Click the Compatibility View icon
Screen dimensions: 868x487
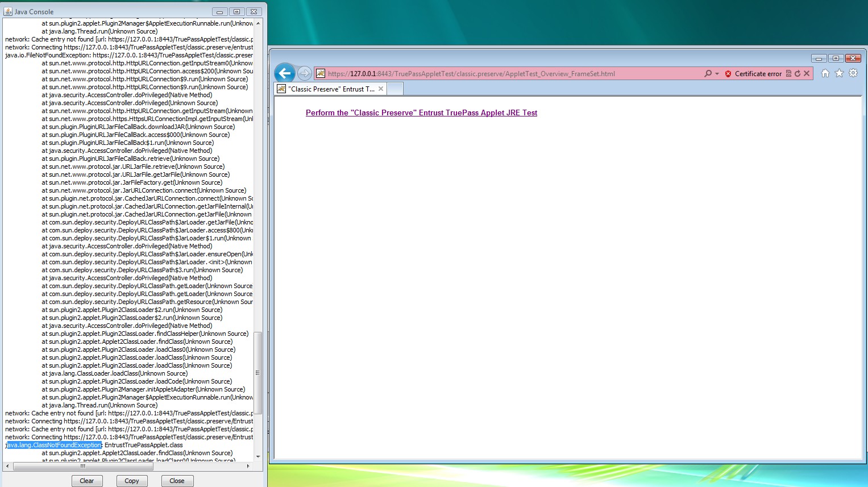(788, 74)
